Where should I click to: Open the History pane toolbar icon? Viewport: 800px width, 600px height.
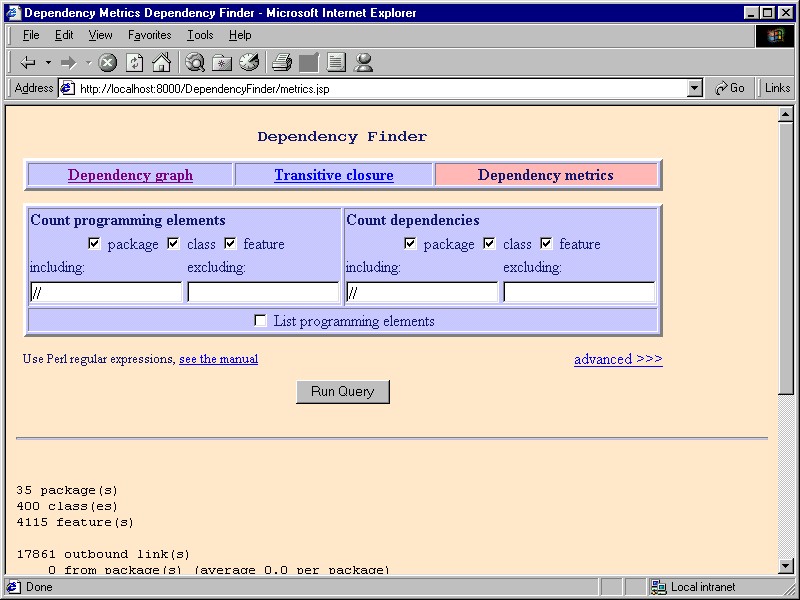tap(249, 62)
